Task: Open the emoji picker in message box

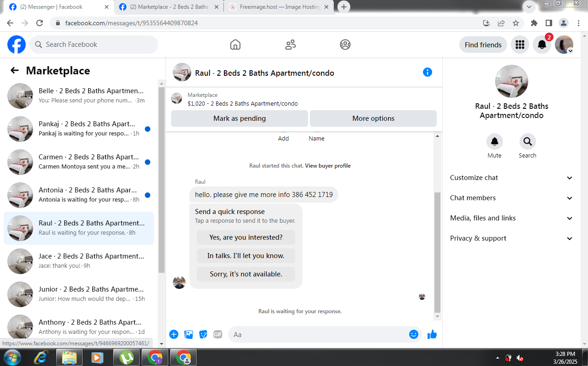Action: (414, 334)
